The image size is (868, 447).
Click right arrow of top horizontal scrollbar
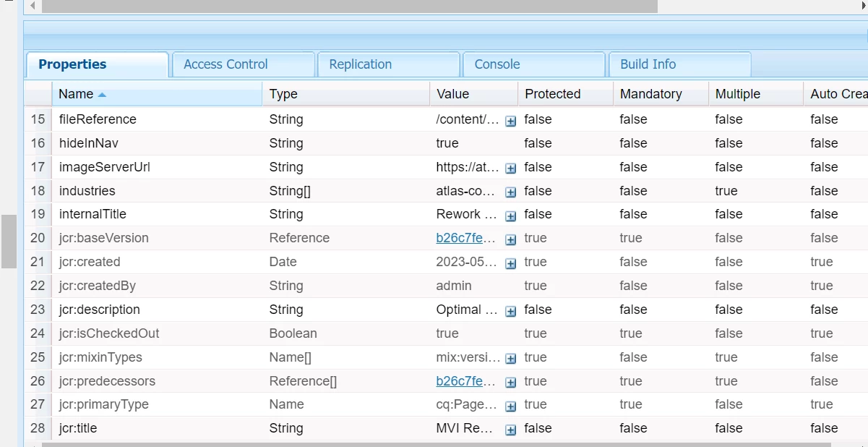point(862,6)
